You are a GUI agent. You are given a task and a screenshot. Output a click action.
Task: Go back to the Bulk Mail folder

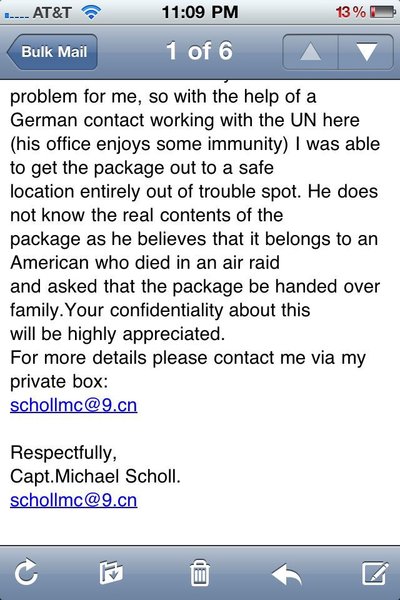[x=52, y=52]
